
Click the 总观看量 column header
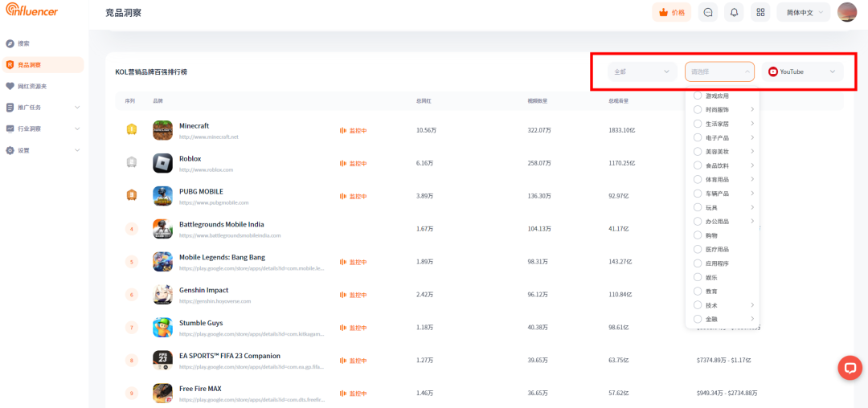pyautogui.click(x=619, y=101)
